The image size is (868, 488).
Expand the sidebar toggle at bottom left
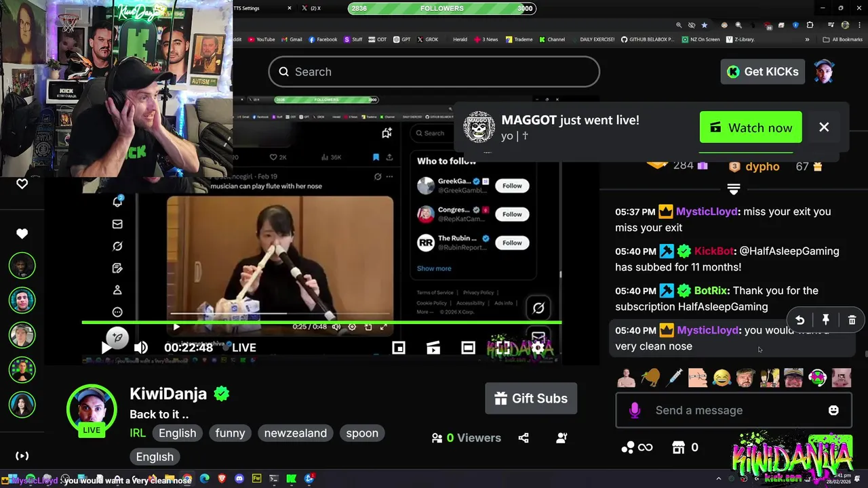point(22,456)
